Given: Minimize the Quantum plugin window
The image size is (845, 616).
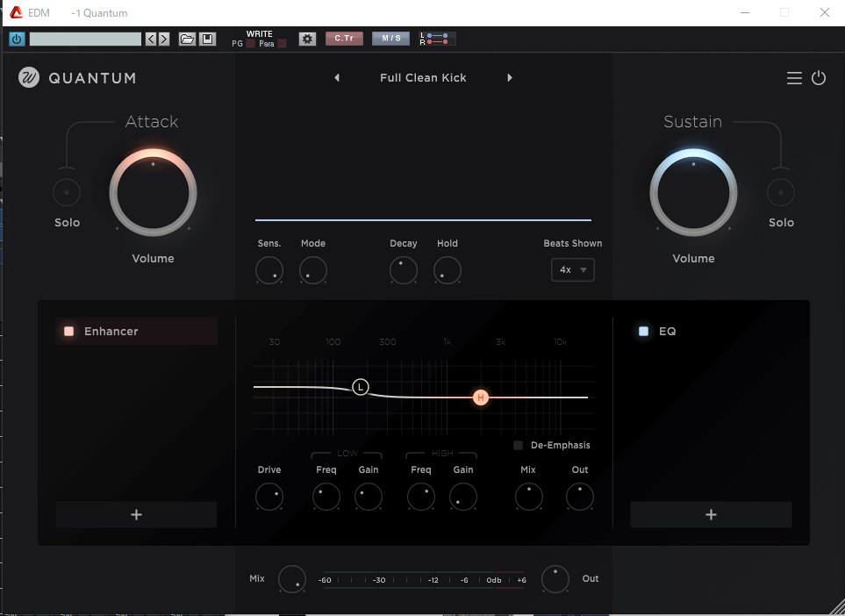Looking at the screenshot, I should [x=745, y=12].
